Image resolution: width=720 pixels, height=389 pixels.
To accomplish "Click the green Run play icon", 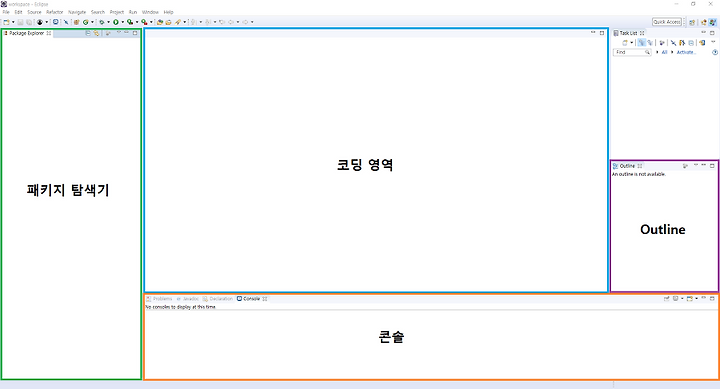I will tap(116, 22).
